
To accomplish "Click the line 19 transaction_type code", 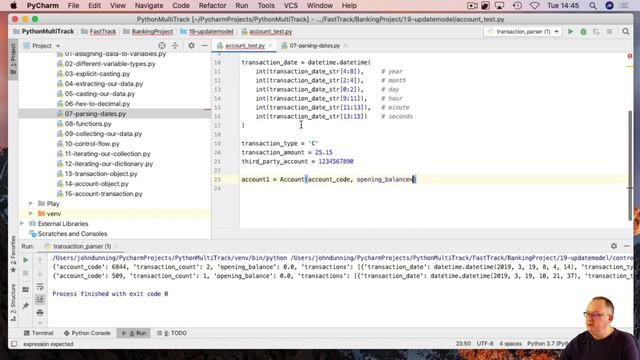I will point(280,144).
